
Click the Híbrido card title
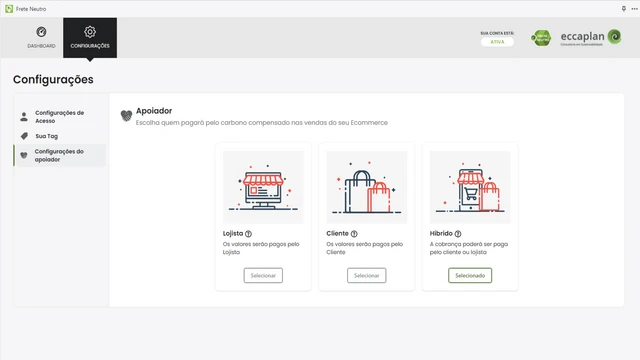(441, 233)
